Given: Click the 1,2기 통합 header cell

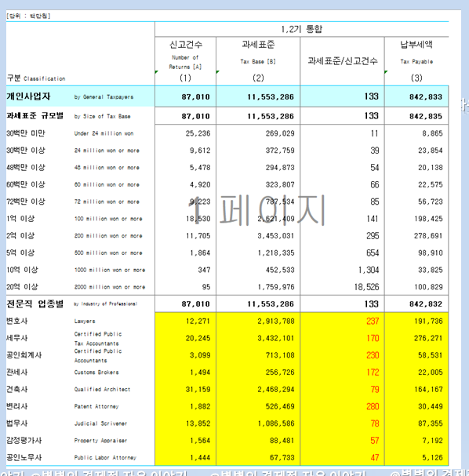Looking at the screenshot, I should [302, 29].
